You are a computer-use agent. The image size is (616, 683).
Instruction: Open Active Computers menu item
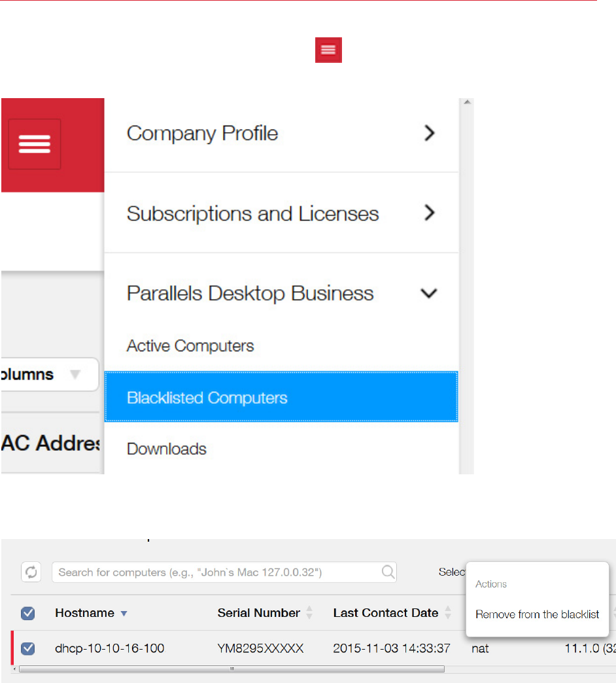pos(190,346)
